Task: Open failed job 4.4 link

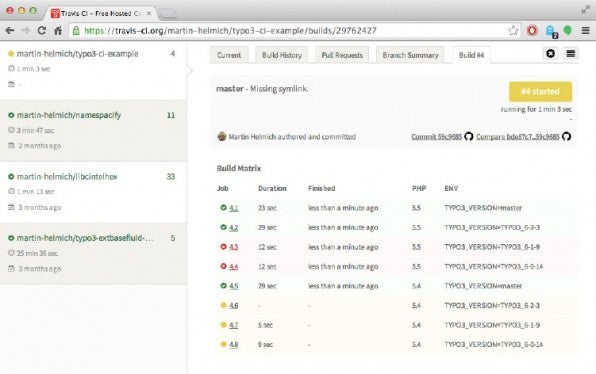Action: (x=234, y=266)
